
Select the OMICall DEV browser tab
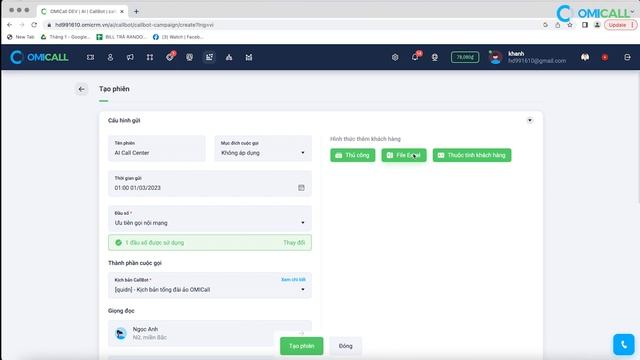(x=83, y=11)
